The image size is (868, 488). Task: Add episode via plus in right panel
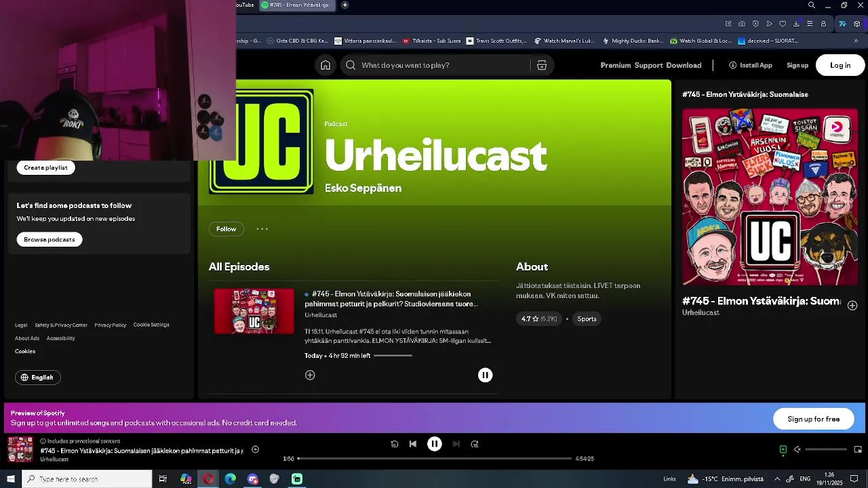(852, 306)
